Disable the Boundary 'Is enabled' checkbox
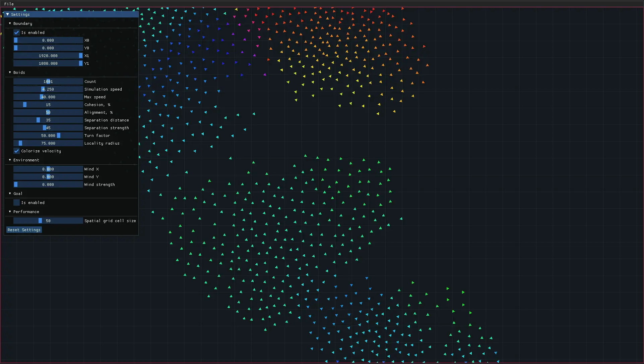The width and height of the screenshot is (644, 364). pyautogui.click(x=16, y=32)
